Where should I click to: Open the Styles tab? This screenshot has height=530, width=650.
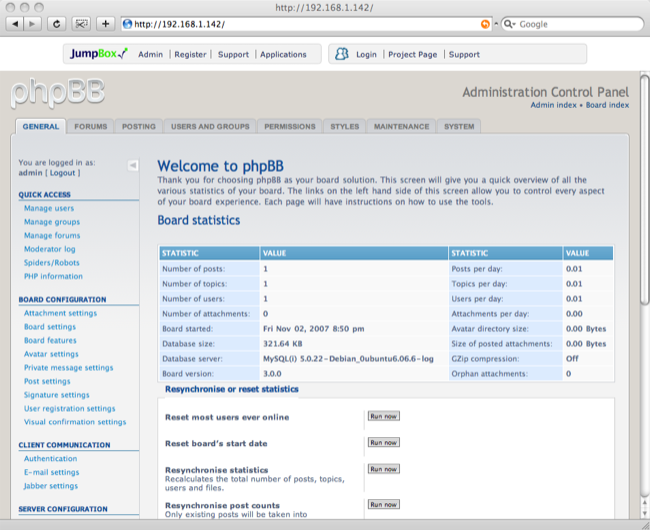(344, 126)
